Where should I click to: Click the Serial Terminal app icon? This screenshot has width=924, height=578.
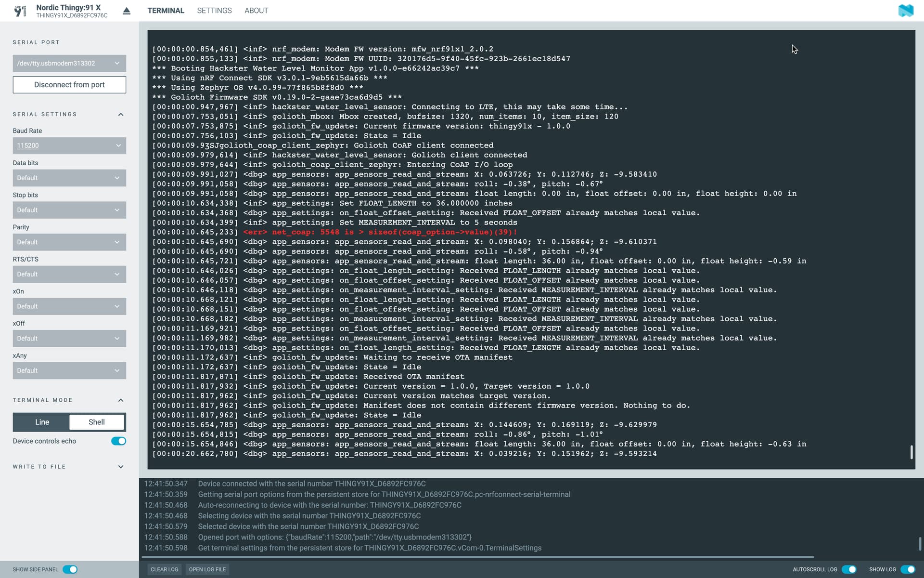20,11
